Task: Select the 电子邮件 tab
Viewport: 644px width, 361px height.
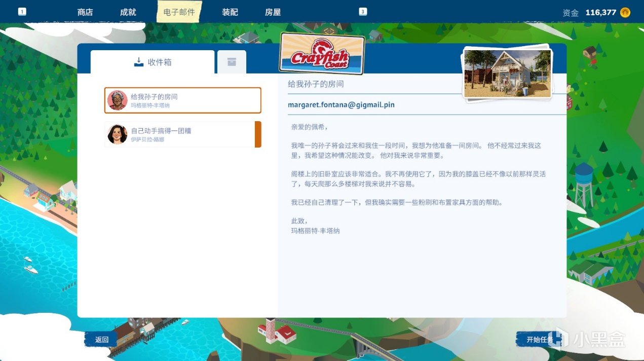Action: 179,12
